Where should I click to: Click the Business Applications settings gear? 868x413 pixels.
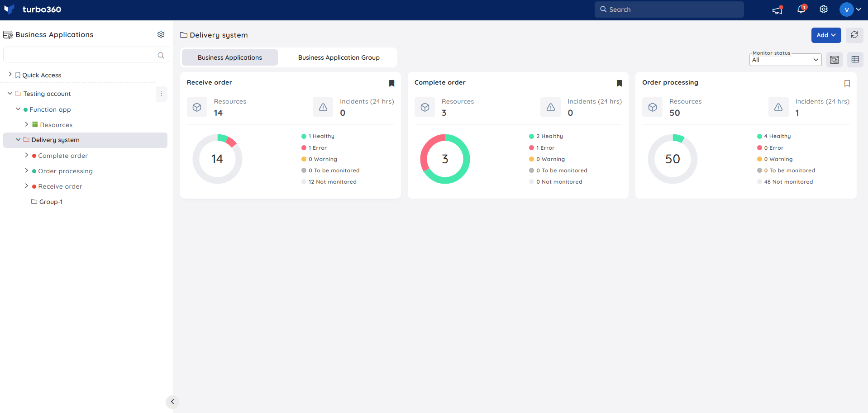point(161,34)
